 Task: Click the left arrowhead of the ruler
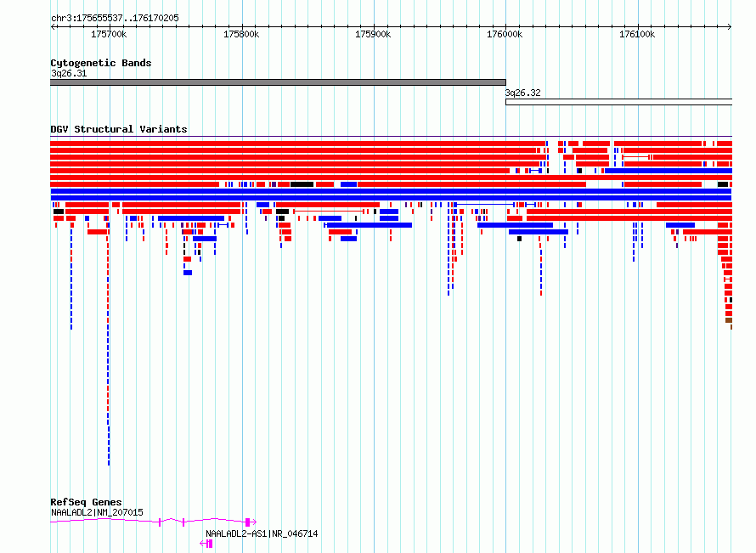[x=53, y=27]
